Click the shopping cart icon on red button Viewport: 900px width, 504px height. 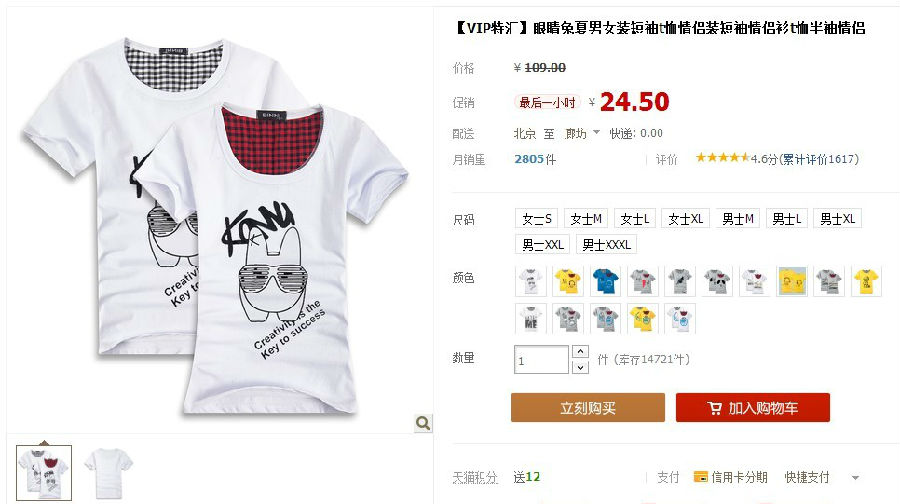[x=715, y=408]
